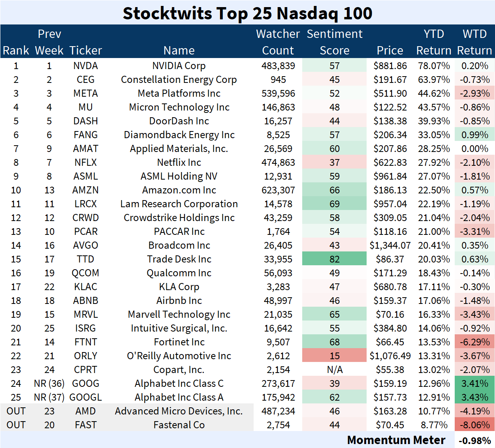495x448 pixels.
Task: Click the WTD Return column header
Action: [474, 42]
